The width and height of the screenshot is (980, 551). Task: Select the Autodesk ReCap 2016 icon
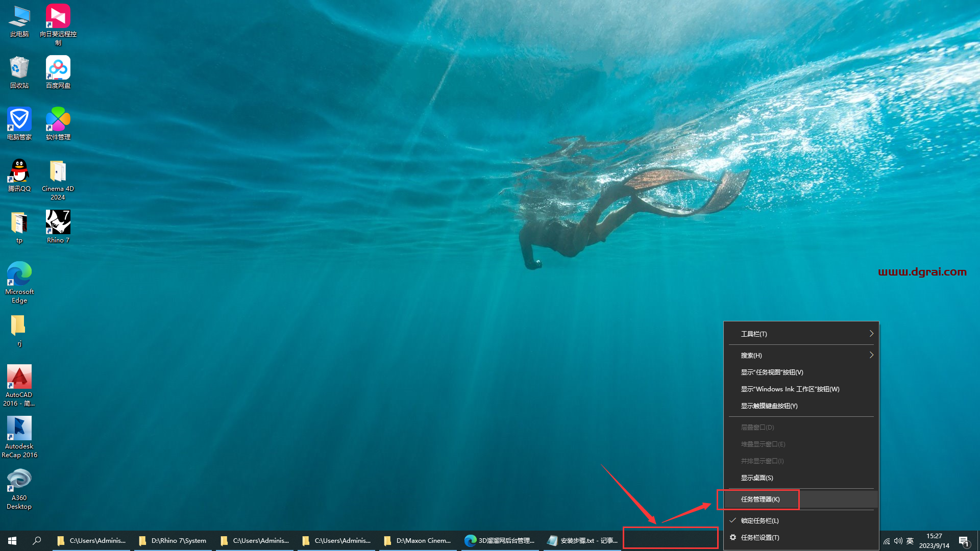[x=19, y=437]
